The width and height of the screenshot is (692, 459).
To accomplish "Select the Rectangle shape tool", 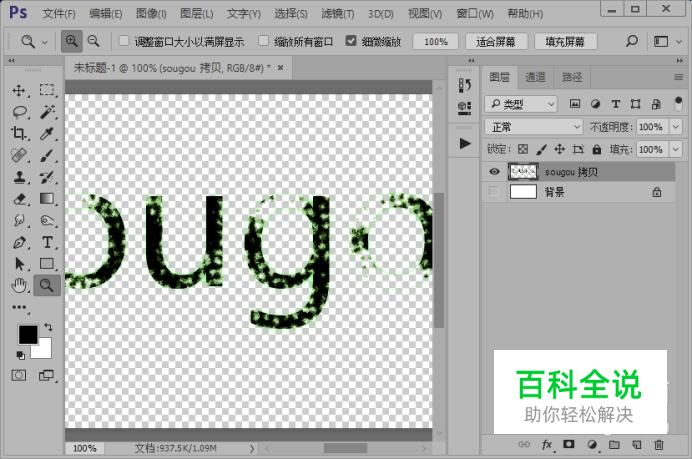I will click(47, 263).
